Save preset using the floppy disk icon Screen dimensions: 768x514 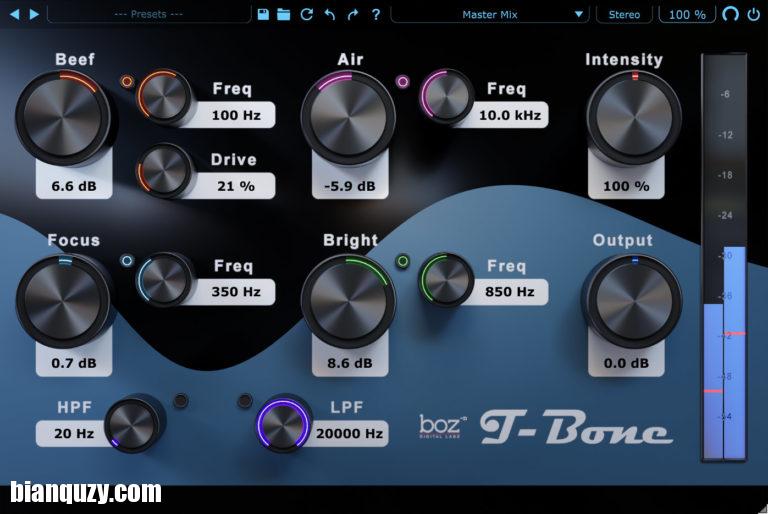[x=263, y=14]
